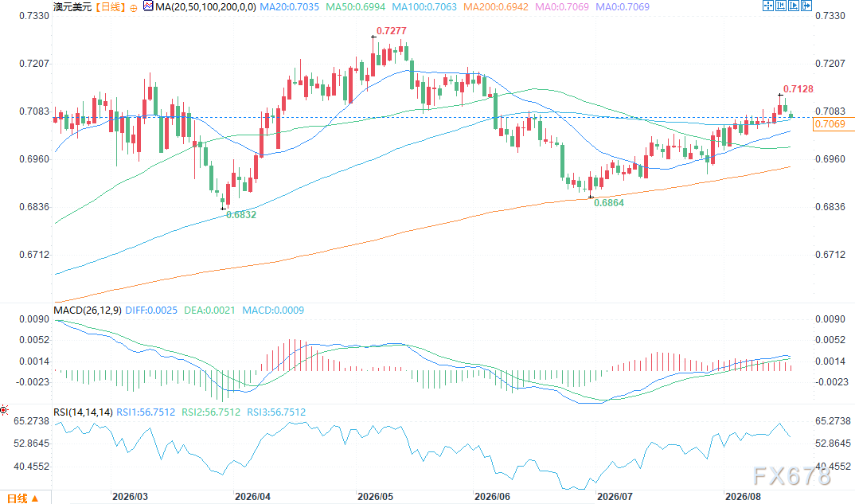The width and height of the screenshot is (855, 504).
Task: Select the violet MA0:0.7069 legend value
Action: click(623, 7)
